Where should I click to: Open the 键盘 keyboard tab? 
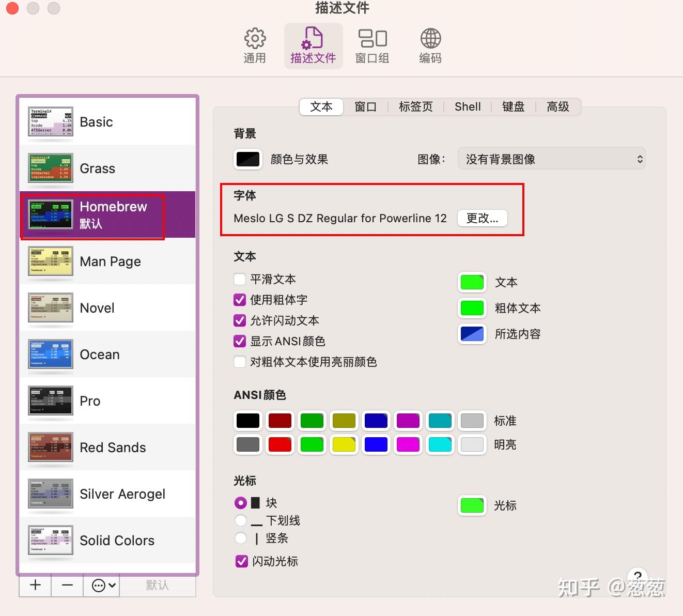point(513,106)
